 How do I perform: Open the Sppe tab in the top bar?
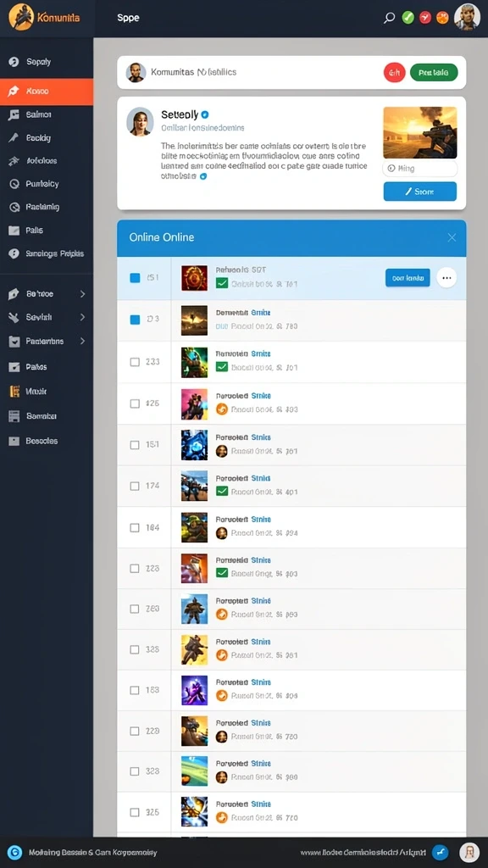click(128, 18)
